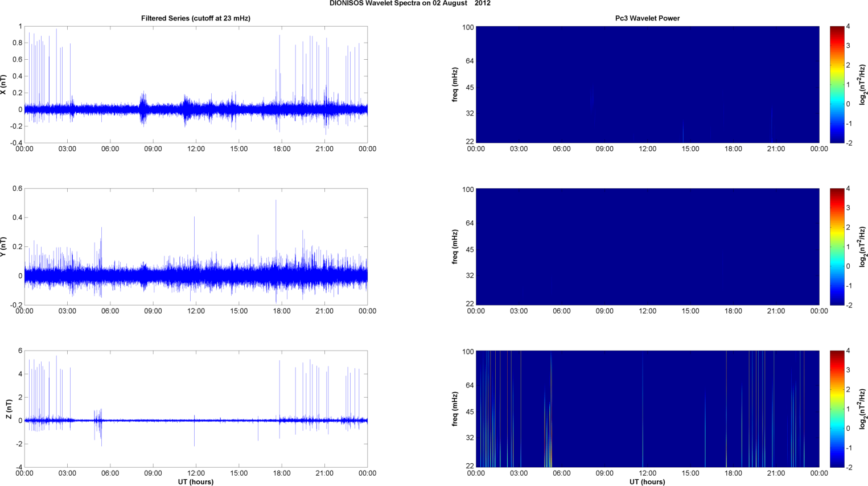Click 'freq (mHz)' label of the top spectrogram
868x486 pixels.
pos(455,85)
